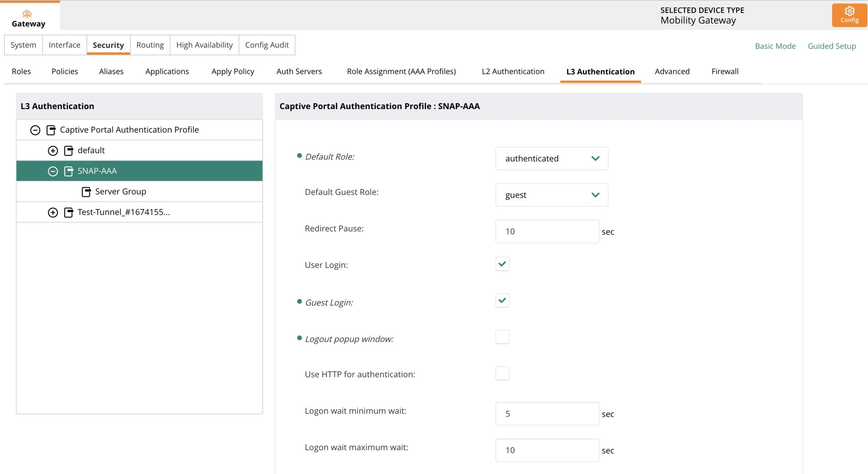Enable the Logout popup window checkbox

tap(502, 337)
